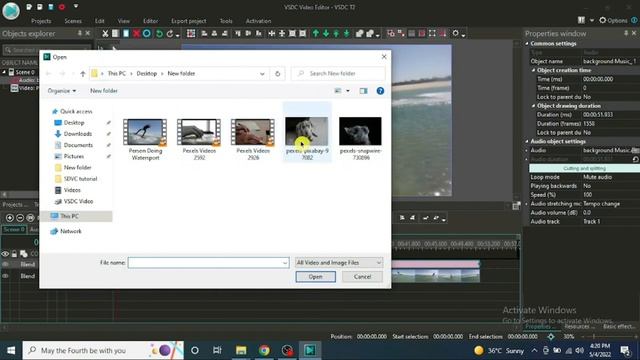This screenshot has width=640, height=360.
Task: Open Windows Start menu
Action: click(11, 350)
